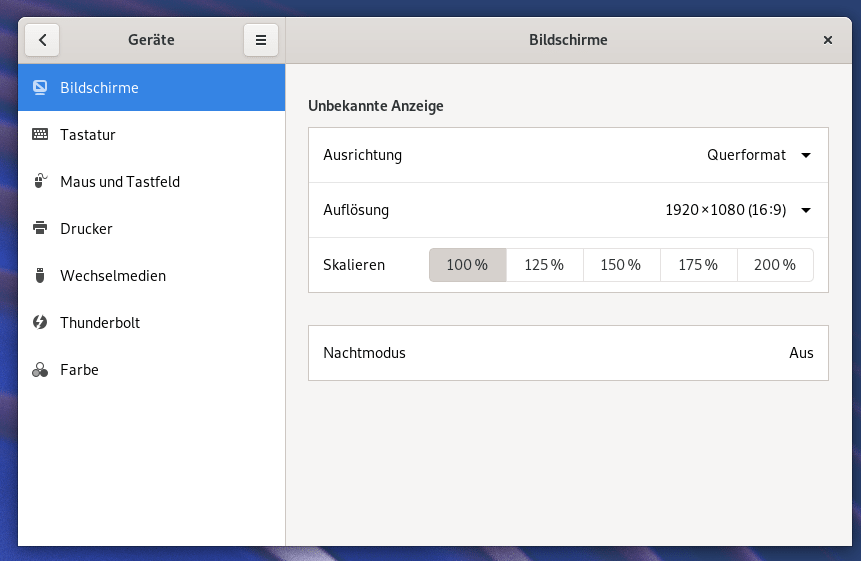Click the Ausrichtung row label
This screenshot has height=561, width=861.
pos(362,155)
